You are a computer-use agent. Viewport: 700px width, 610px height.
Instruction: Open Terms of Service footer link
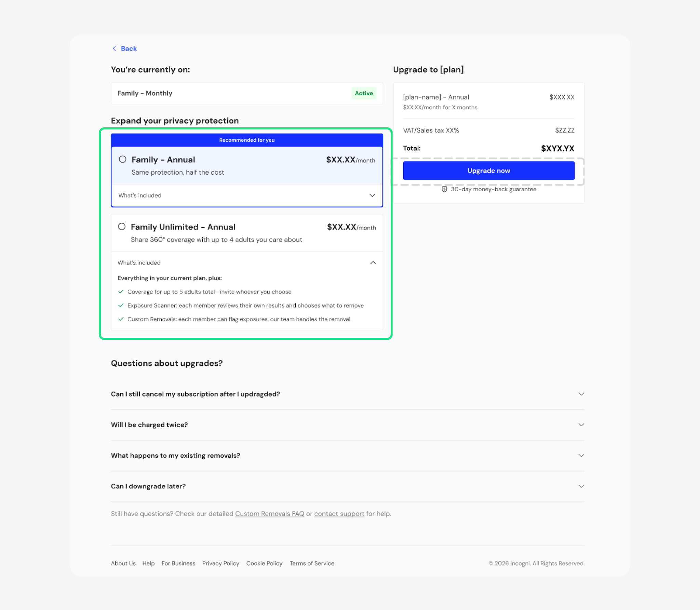(312, 563)
